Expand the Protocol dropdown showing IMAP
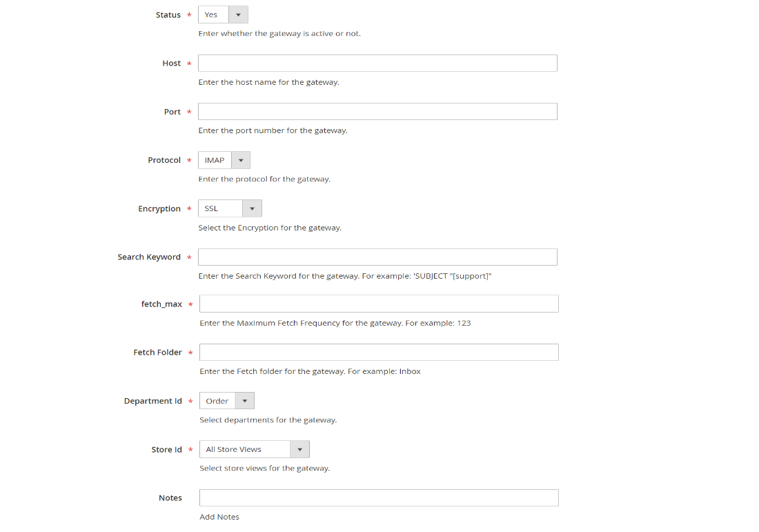 click(224, 160)
